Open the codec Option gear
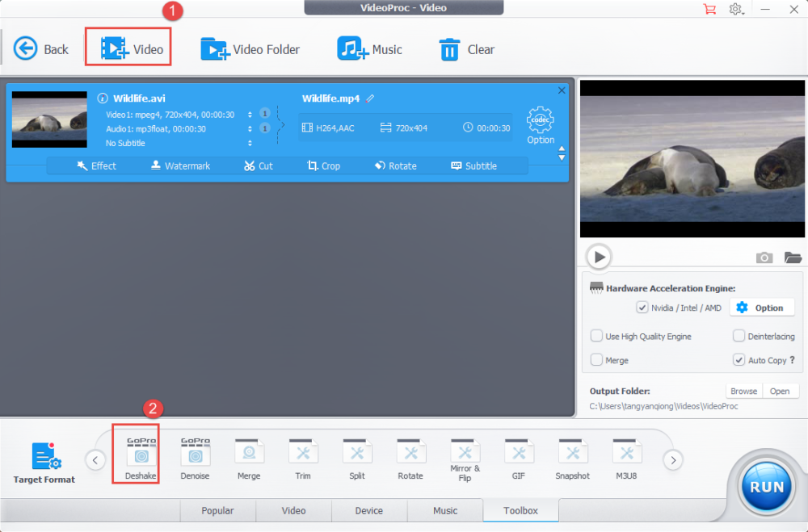The width and height of the screenshot is (808, 532). pos(540,125)
